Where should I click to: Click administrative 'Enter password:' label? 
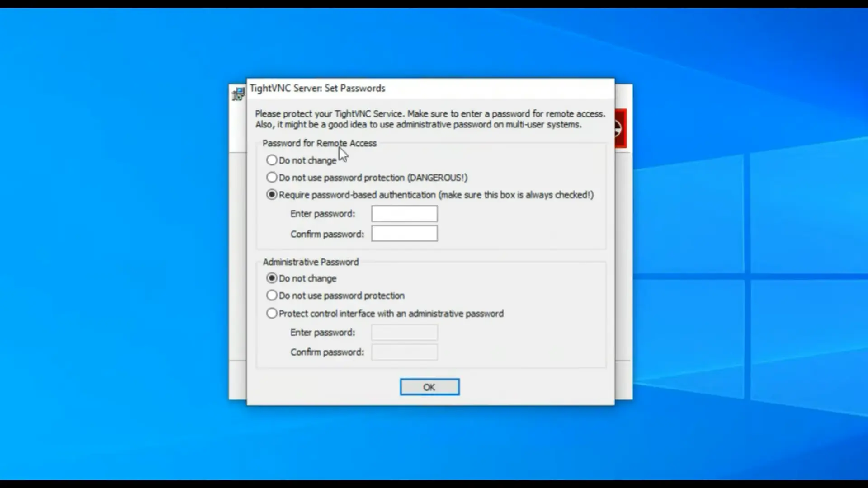pos(323,333)
